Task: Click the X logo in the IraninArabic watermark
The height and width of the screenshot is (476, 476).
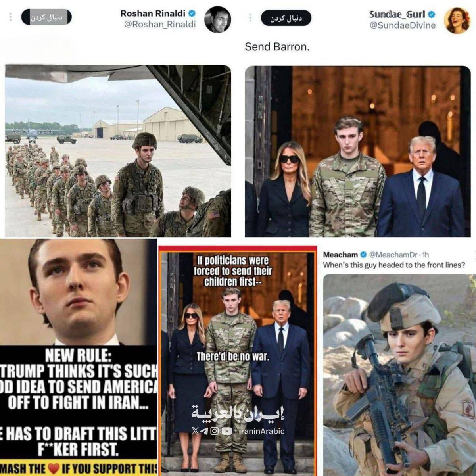Action: pos(195,431)
